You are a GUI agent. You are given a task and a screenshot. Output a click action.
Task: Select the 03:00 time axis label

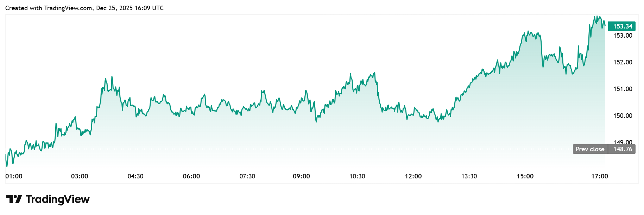(x=80, y=176)
